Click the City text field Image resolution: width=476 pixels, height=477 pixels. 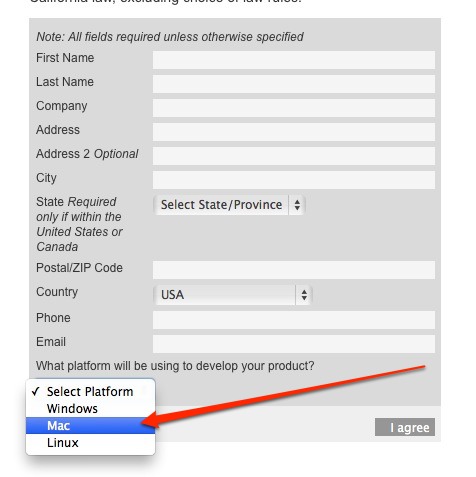pos(294,180)
